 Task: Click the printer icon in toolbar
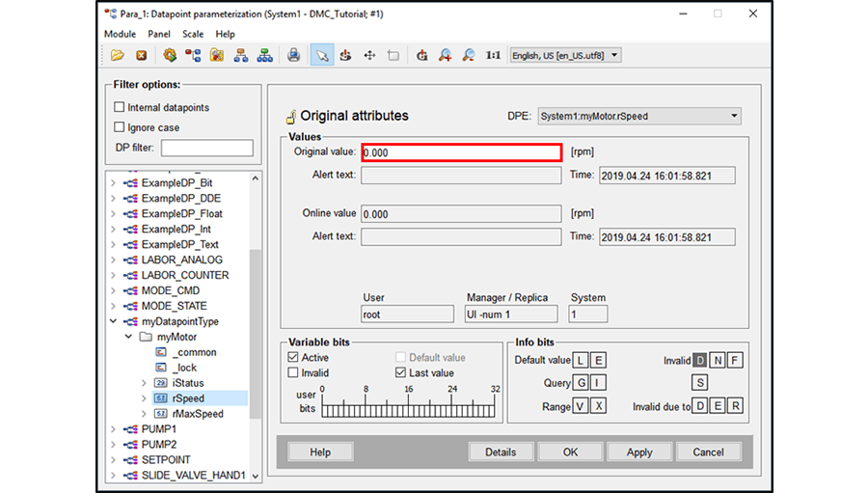click(293, 56)
